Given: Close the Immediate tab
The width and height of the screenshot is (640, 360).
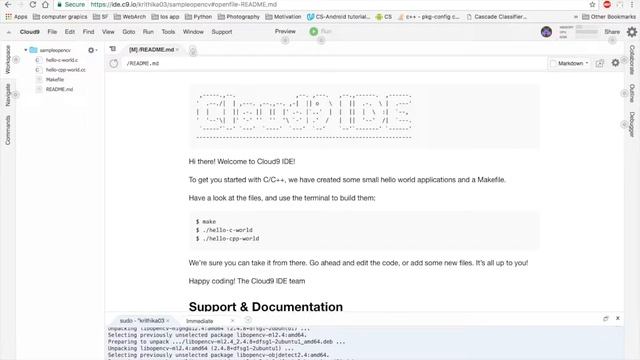Looking at the screenshot, I should pyautogui.click(x=232, y=321).
